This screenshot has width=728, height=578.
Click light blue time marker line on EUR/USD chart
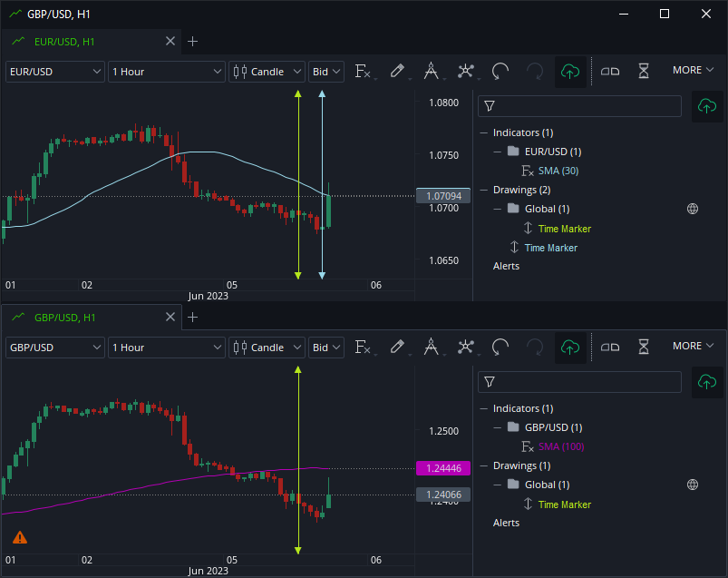(x=322, y=185)
